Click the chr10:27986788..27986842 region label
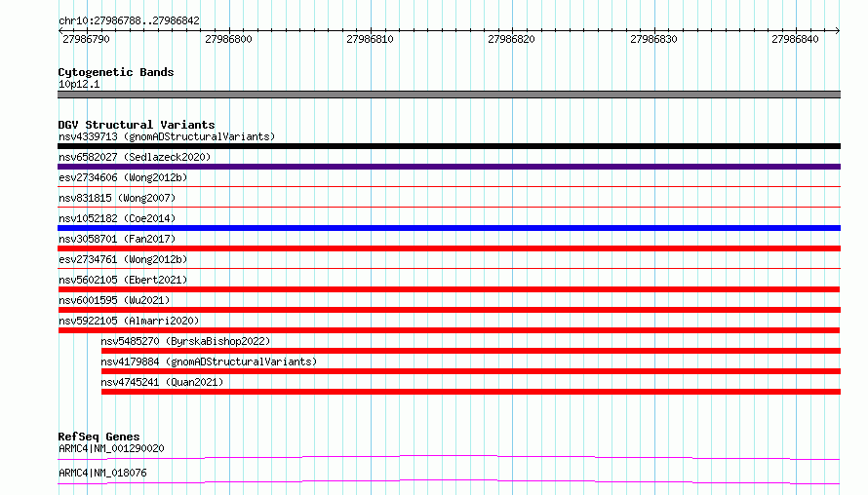This screenshot has height=495, width=868. (129, 20)
